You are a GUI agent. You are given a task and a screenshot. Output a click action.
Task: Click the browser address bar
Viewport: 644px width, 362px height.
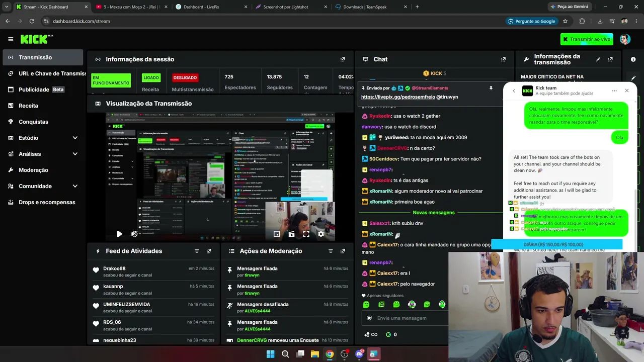[272, 21]
